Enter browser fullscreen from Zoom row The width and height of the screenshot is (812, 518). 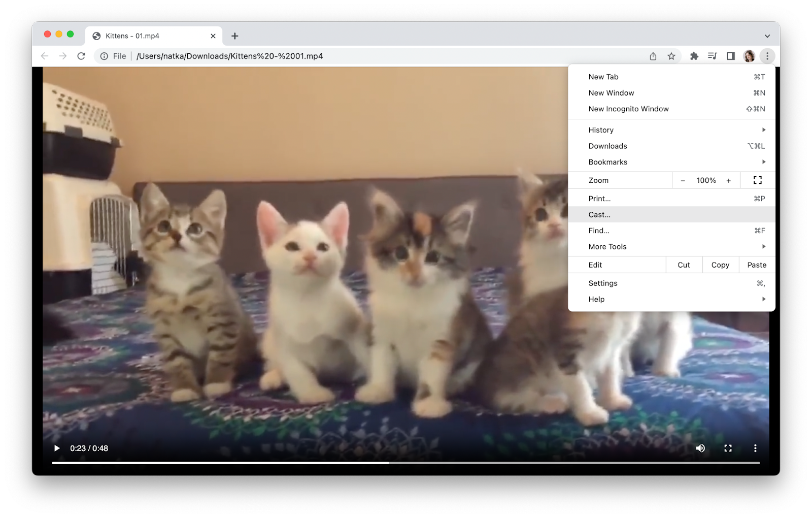(x=758, y=180)
